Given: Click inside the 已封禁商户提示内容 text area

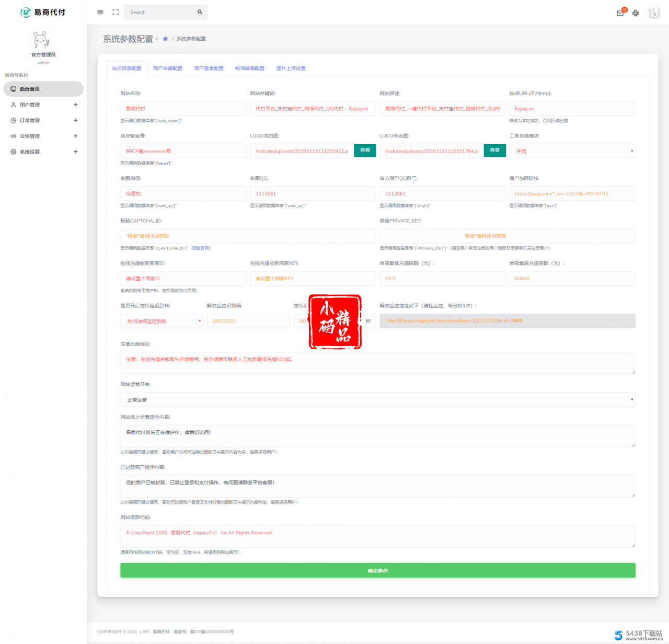Looking at the screenshot, I should tap(378, 487).
